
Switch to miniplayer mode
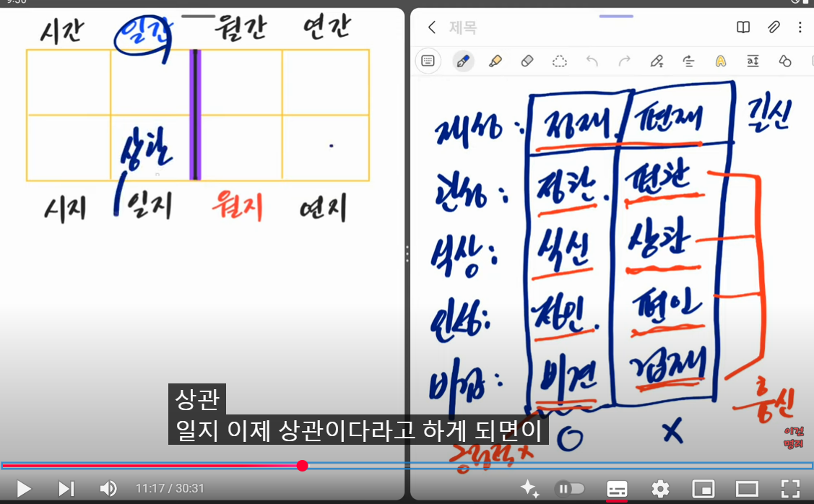point(703,488)
